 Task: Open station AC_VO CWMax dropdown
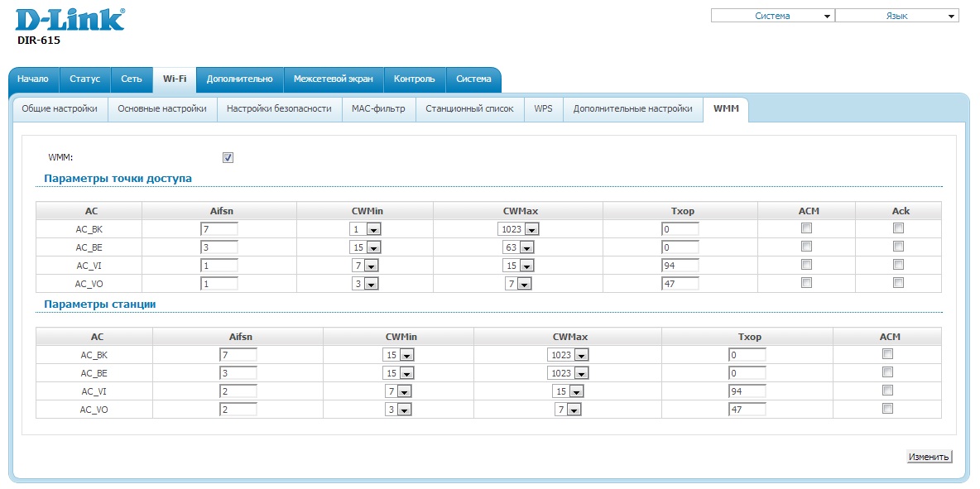click(x=568, y=410)
